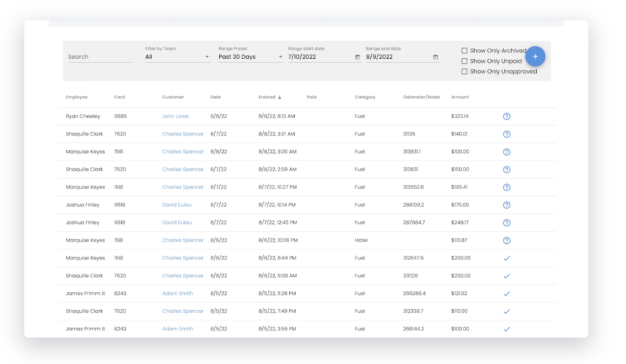Click the question mark icon on Ryan Cheeley's $323.14 expense

[507, 116]
